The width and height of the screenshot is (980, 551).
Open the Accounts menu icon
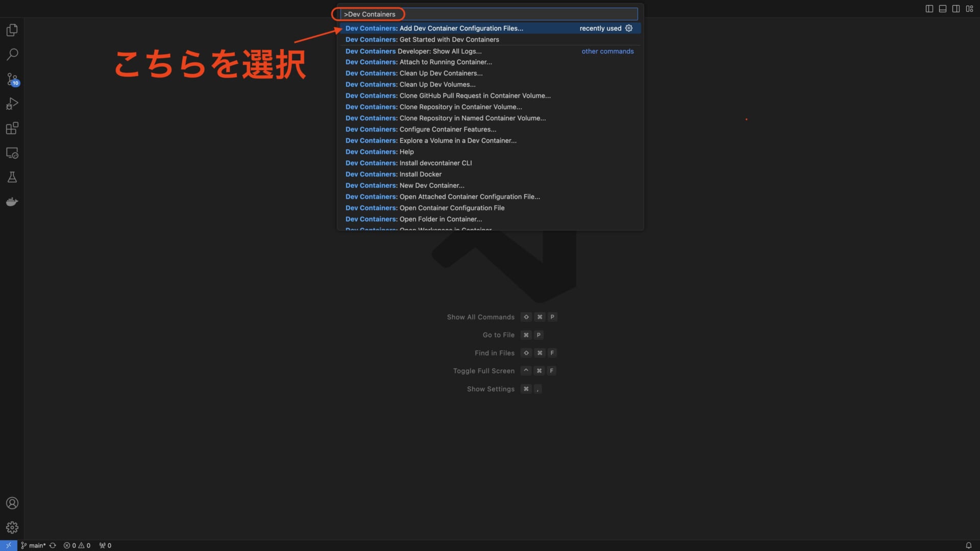point(12,503)
